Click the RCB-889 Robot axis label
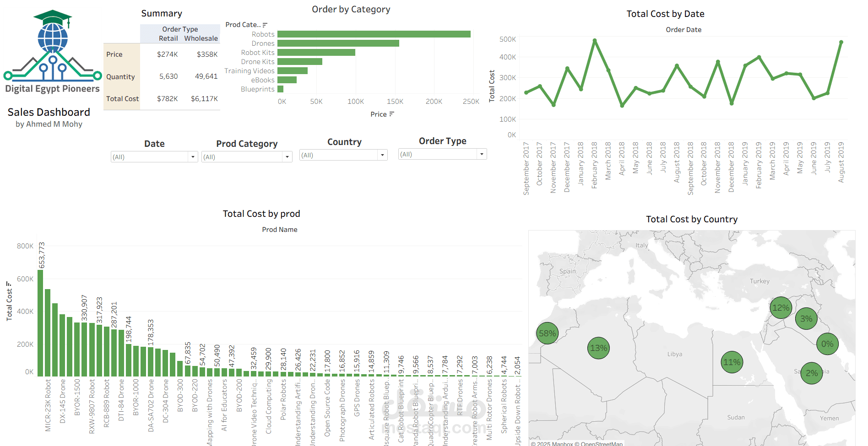 (x=106, y=403)
